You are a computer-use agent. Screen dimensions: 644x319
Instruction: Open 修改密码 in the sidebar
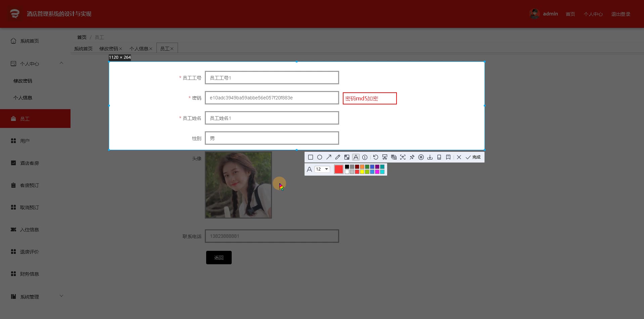[x=35, y=81]
